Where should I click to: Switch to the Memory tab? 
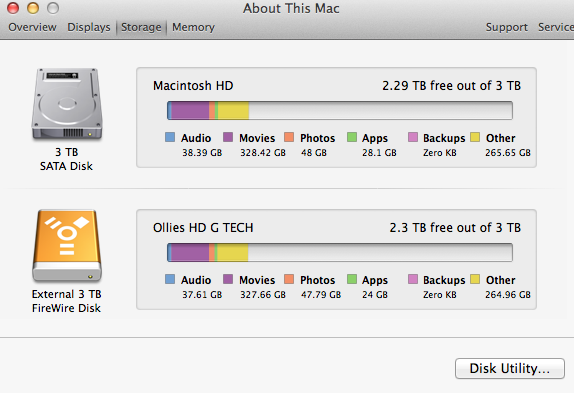point(193,27)
